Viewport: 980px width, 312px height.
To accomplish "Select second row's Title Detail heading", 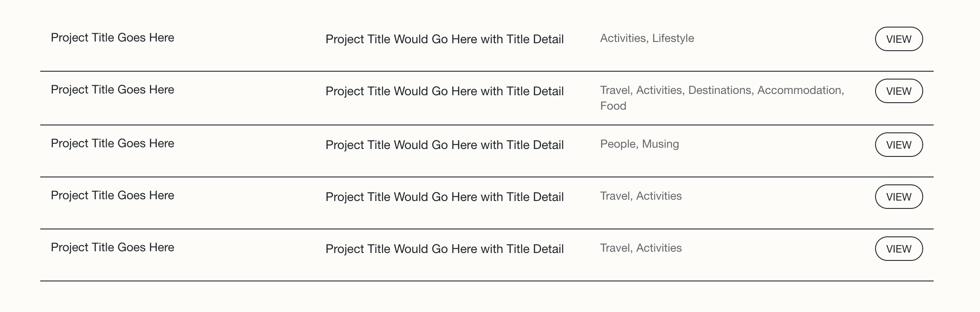I will 445,91.
